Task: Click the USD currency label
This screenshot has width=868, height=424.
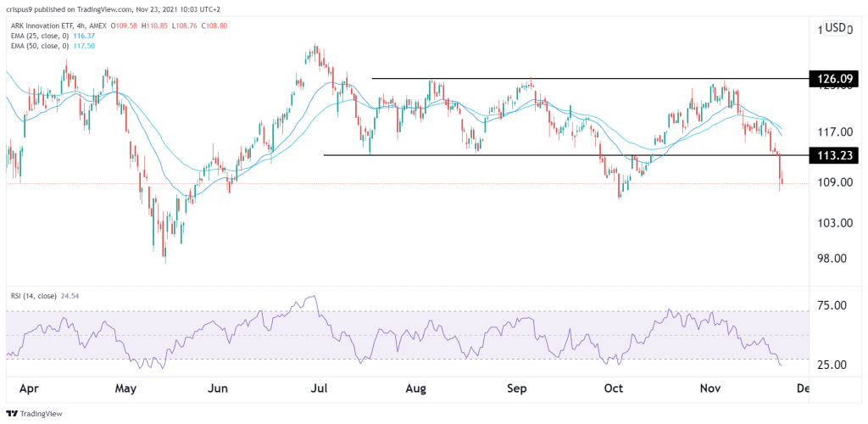Action: (835, 28)
